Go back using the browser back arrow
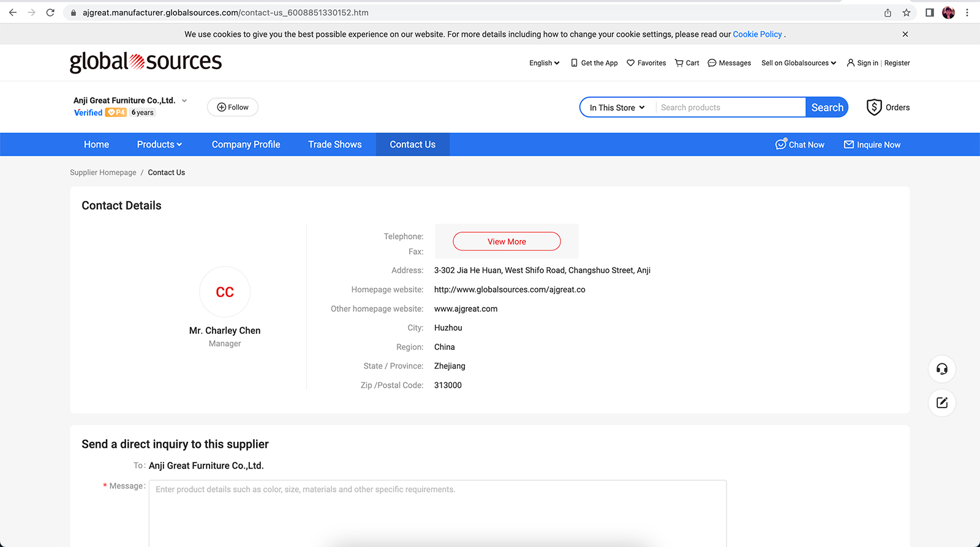This screenshot has height=547, width=980. (12, 12)
